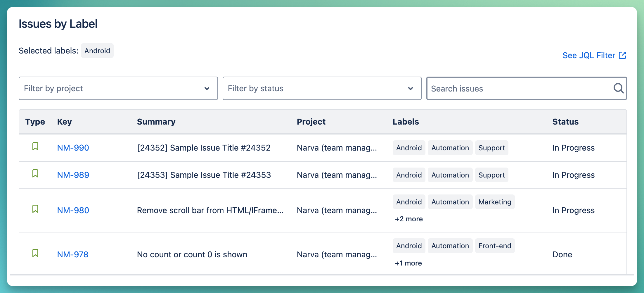Click the Front-end label on NM-978

click(495, 246)
